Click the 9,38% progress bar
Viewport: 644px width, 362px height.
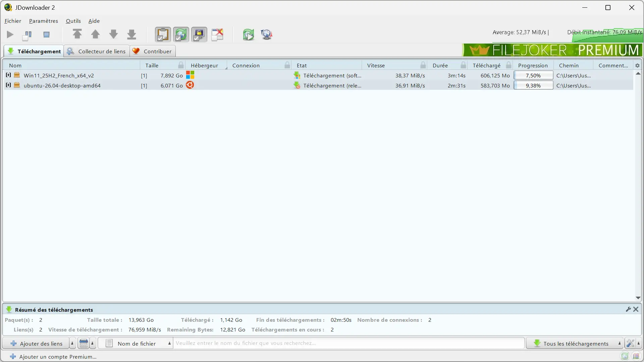click(x=533, y=85)
